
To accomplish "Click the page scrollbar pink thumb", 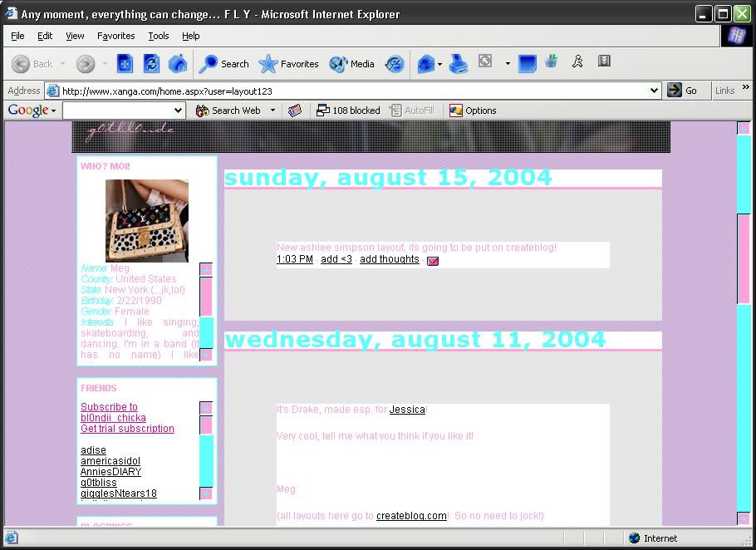I will [x=744, y=258].
